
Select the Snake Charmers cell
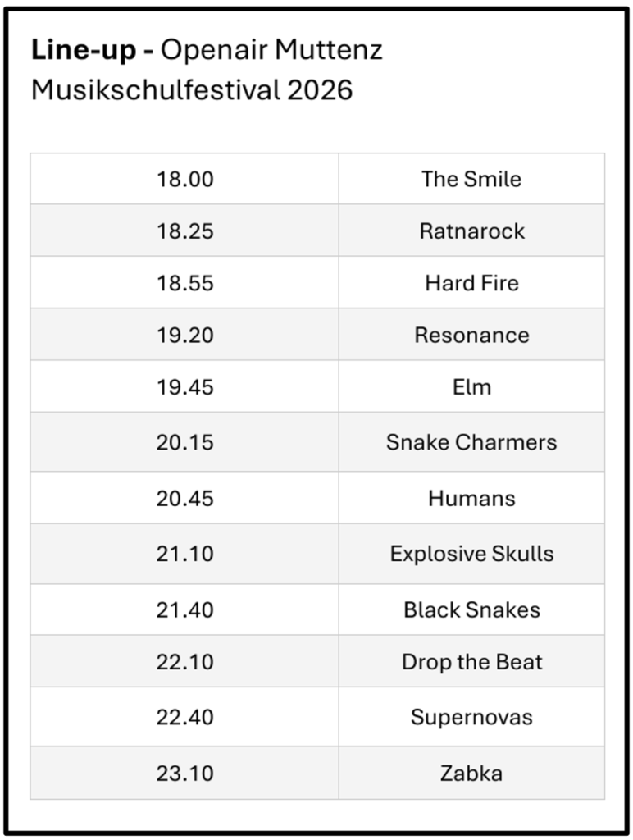tap(471, 442)
